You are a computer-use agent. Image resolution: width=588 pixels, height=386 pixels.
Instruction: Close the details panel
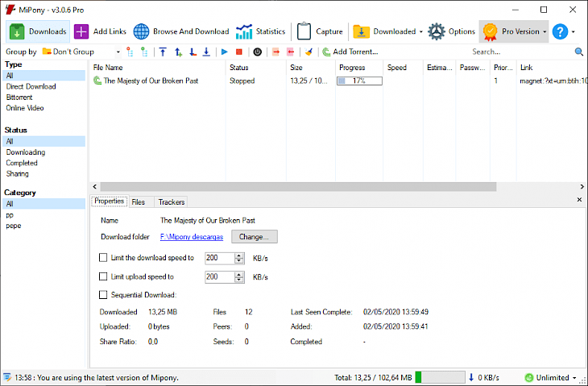[x=579, y=200]
